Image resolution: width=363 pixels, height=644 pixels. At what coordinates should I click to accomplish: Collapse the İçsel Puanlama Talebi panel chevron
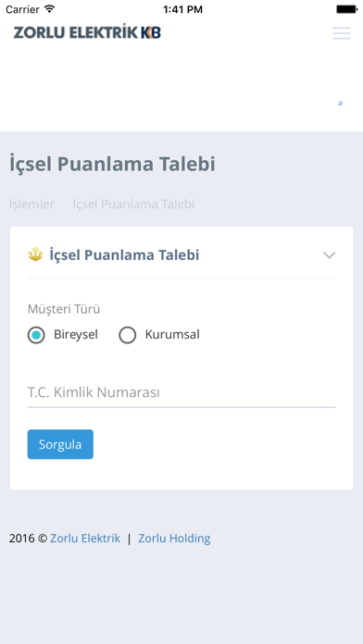[x=330, y=255]
